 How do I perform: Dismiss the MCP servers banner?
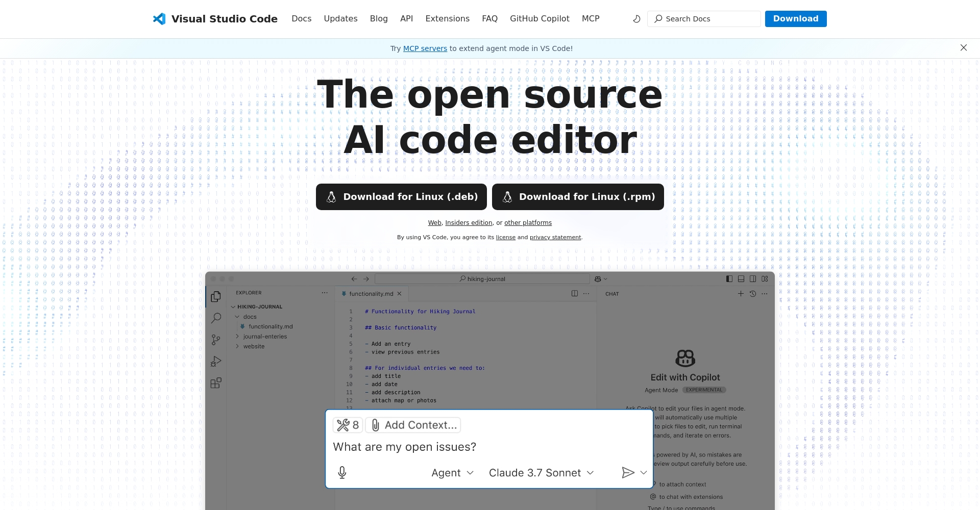tap(964, 47)
